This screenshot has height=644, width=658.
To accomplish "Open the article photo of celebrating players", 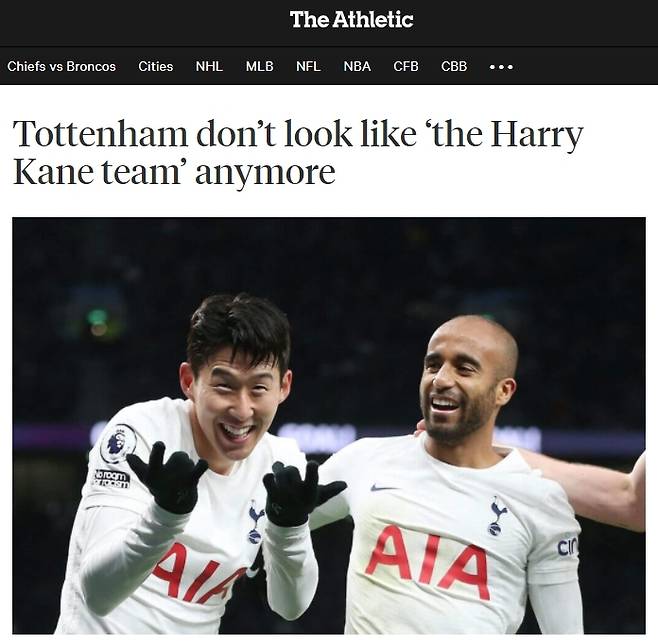I will [329, 425].
